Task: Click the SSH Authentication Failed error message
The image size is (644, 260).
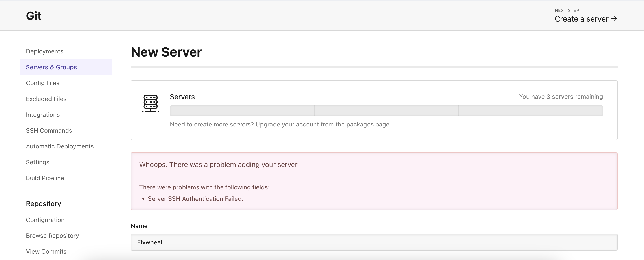Action: [x=195, y=199]
